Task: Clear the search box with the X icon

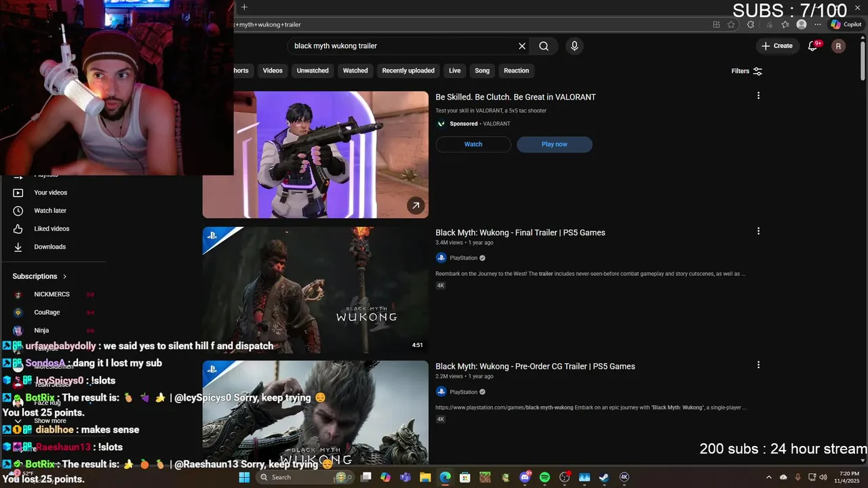Action: click(522, 46)
